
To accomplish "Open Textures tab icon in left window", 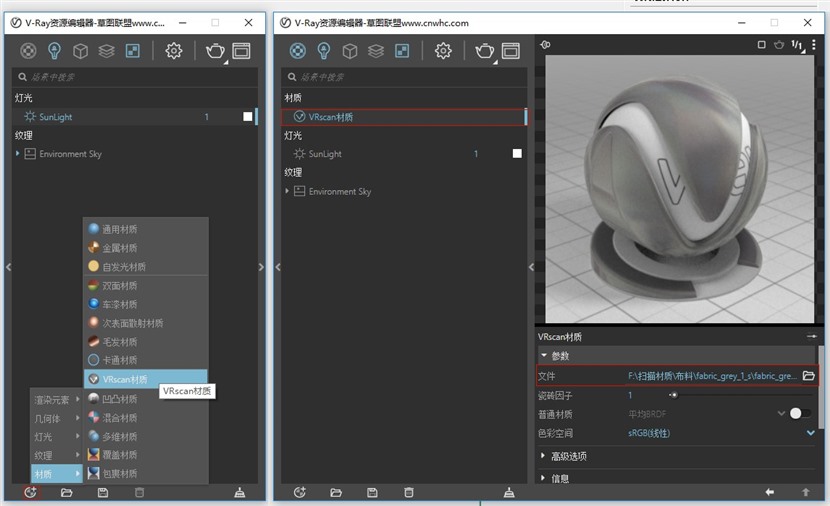I will pyautogui.click(x=132, y=51).
